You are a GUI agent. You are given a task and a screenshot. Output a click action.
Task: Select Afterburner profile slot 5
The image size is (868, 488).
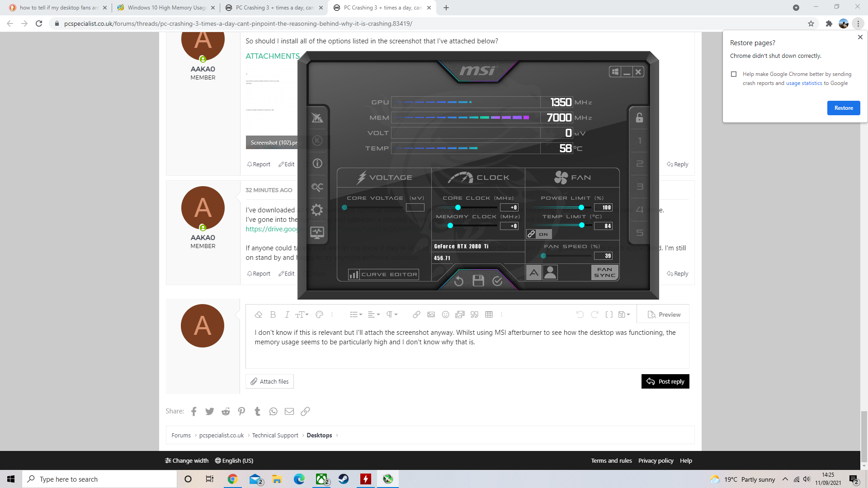(x=639, y=233)
